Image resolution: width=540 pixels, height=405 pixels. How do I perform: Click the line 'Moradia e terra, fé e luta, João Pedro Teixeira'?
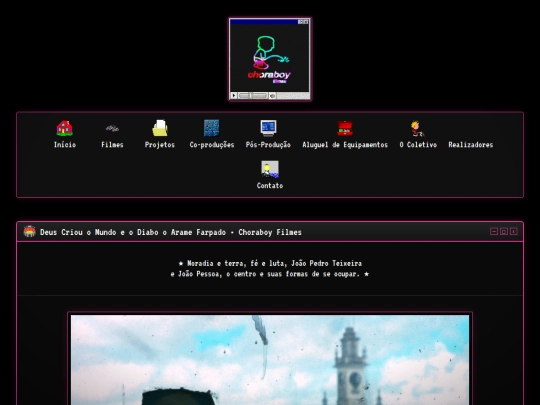click(x=274, y=263)
